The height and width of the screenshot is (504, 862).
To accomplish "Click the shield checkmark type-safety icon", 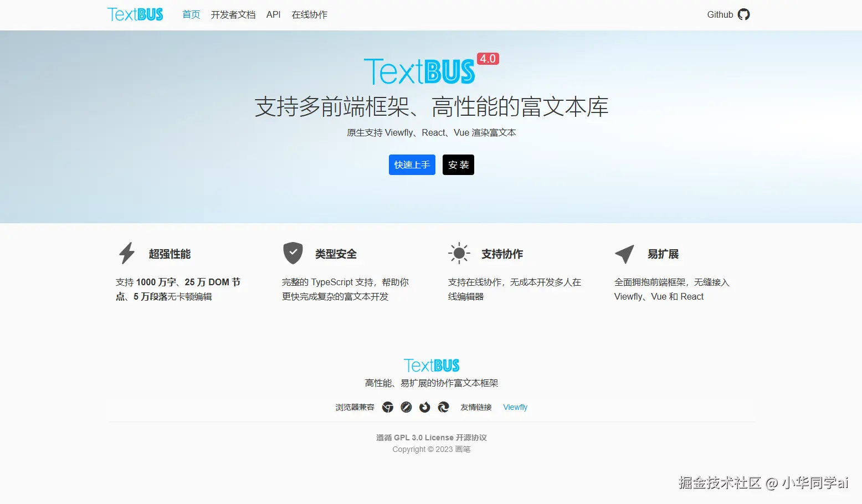I will click(293, 253).
